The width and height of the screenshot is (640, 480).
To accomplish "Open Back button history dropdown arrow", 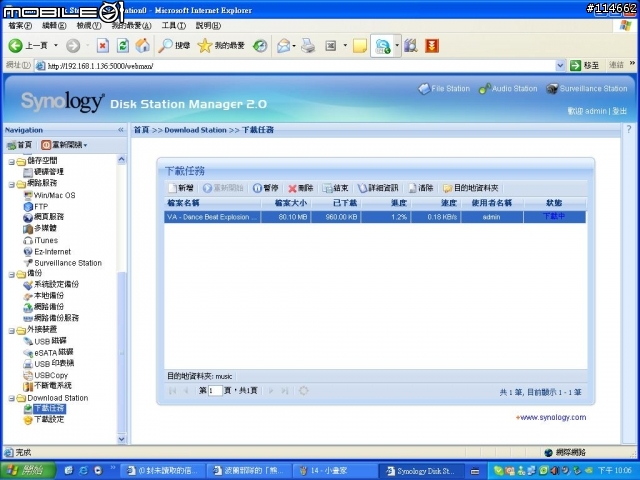I will [56, 46].
